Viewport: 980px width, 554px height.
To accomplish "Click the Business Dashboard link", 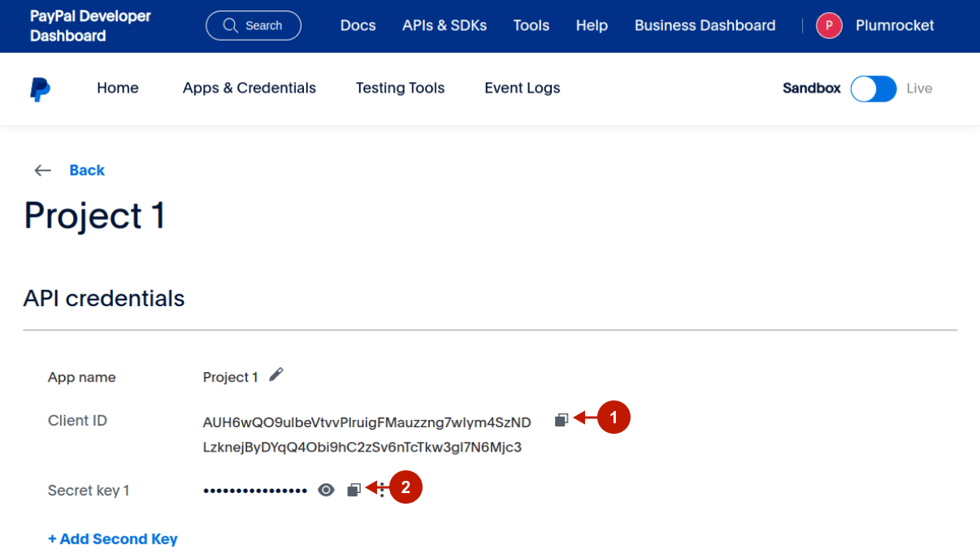I will (x=705, y=26).
